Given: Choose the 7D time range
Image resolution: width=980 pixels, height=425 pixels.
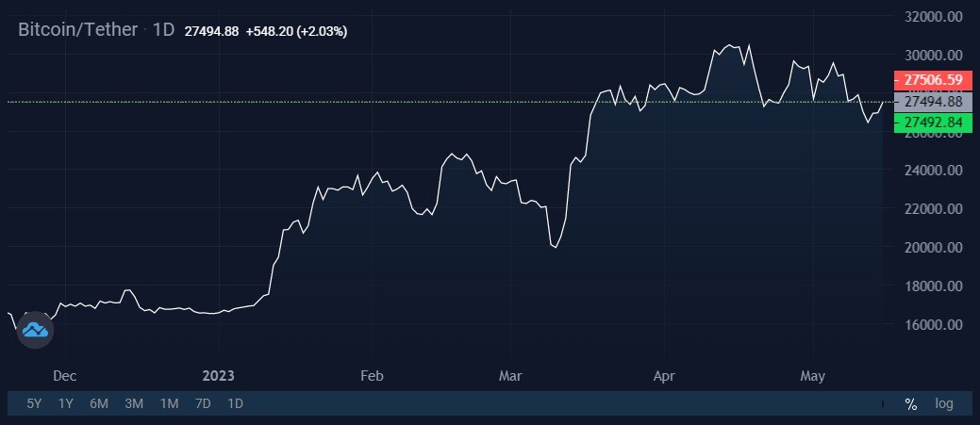Looking at the screenshot, I should coord(203,403).
